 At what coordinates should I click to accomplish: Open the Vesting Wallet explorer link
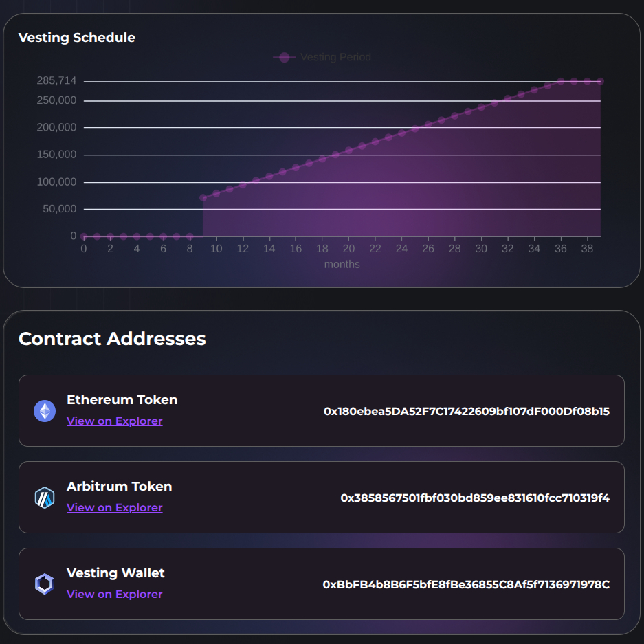click(115, 595)
